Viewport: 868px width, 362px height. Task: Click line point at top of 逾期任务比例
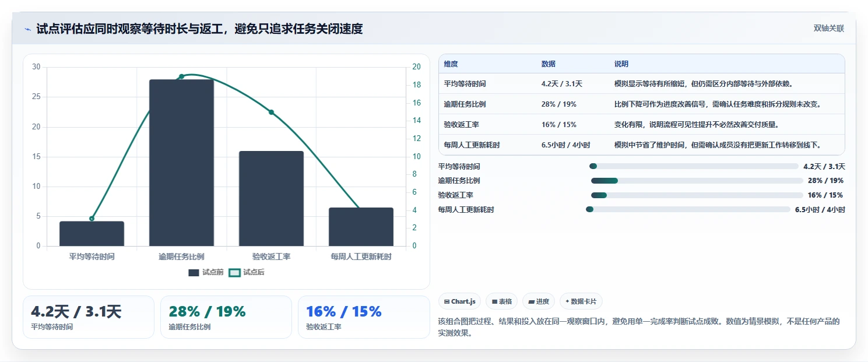pyautogui.click(x=181, y=76)
